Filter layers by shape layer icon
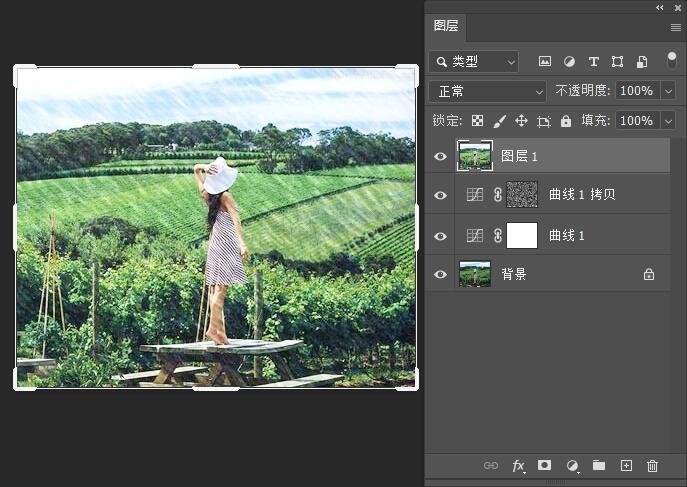687x487 pixels. click(617, 61)
